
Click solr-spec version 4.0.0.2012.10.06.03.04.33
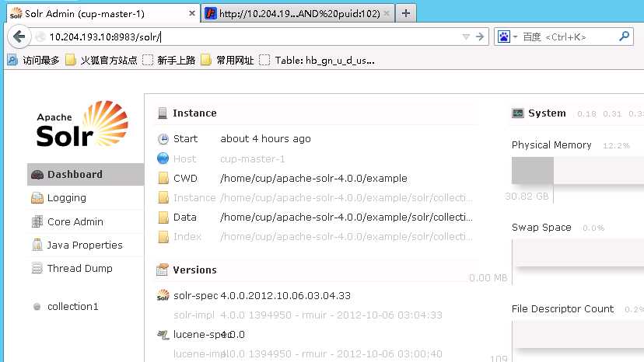click(x=285, y=295)
